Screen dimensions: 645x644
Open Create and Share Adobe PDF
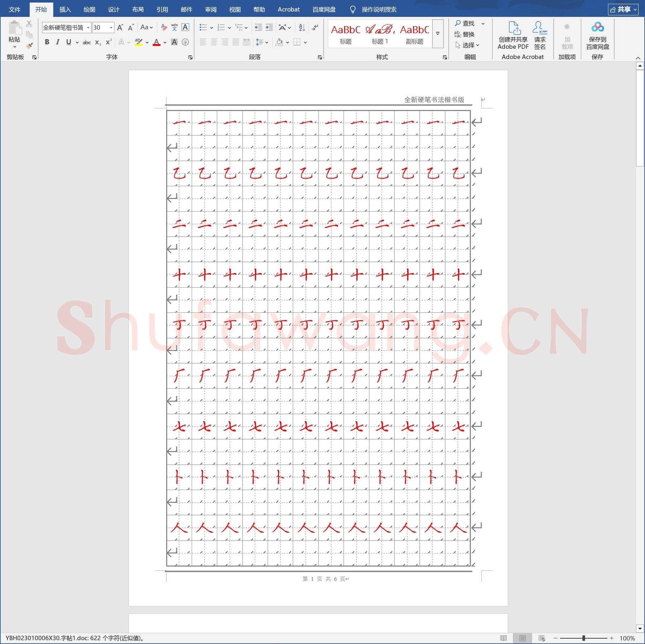click(x=513, y=35)
